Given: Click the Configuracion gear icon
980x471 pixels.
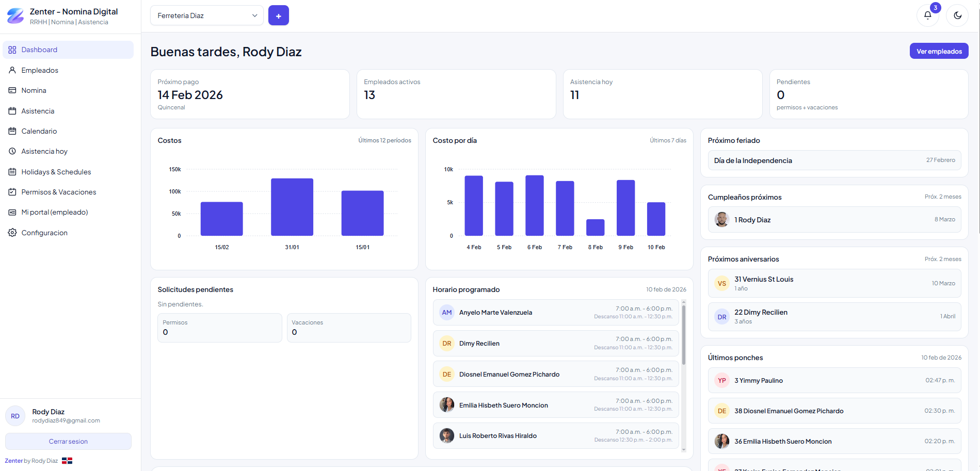Looking at the screenshot, I should click(x=12, y=233).
